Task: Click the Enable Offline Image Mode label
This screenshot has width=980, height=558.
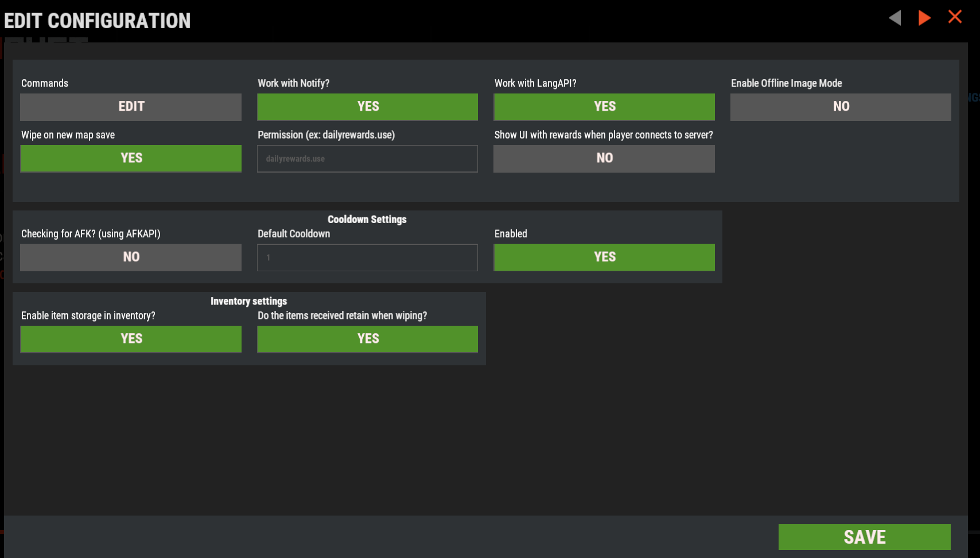Action: pyautogui.click(x=786, y=84)
